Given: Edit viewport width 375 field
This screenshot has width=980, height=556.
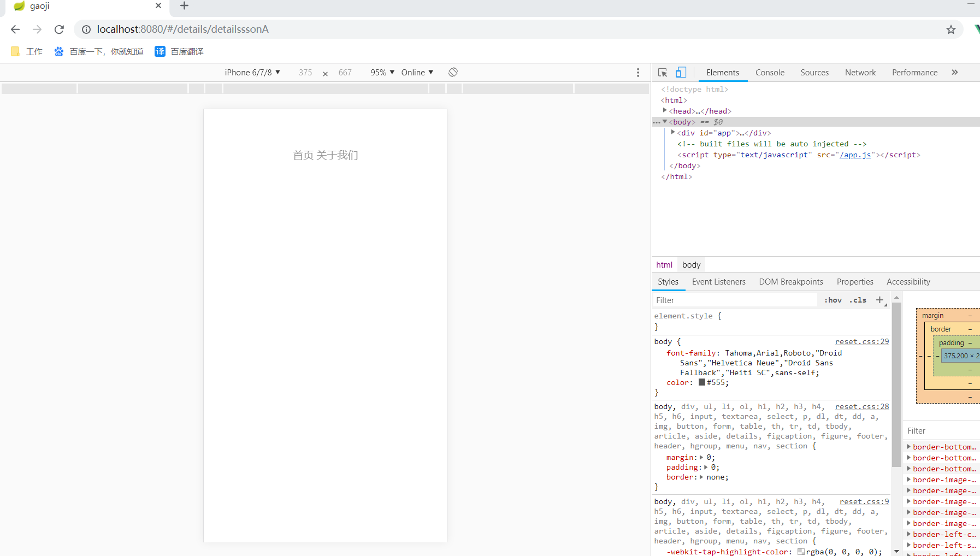Looking at the screenshot, I should click(305, 73).
